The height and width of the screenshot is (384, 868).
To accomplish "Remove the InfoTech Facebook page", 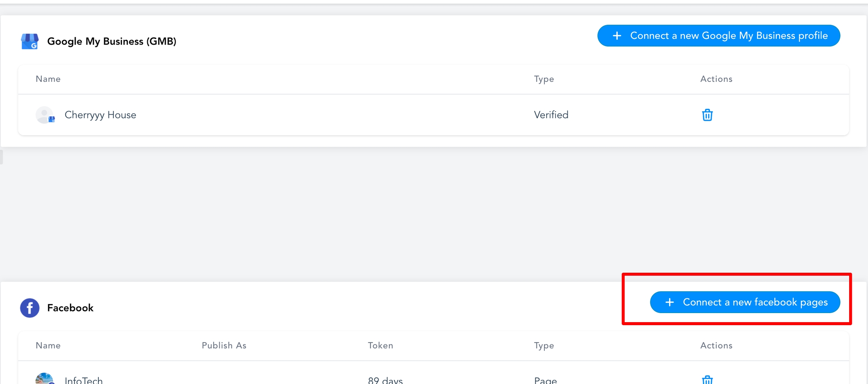I will click(x=708, y=380).
